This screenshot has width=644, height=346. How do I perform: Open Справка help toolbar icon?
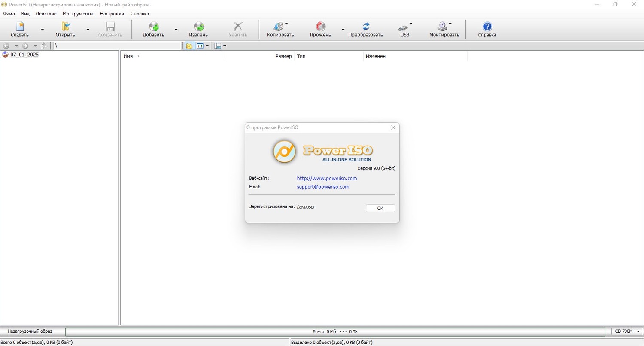pyautogui.click(x=487, y=30)
